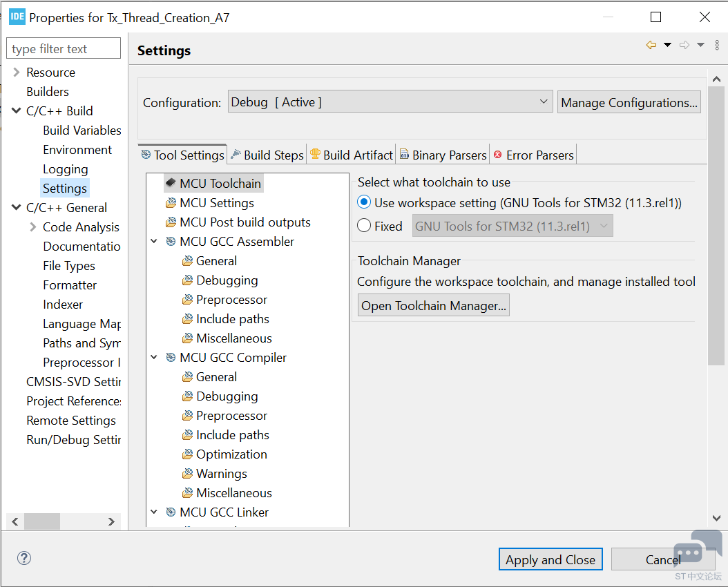Collapse the MCU GCC Compiler node
728x587 pixels.
click(x=154, y=357)
